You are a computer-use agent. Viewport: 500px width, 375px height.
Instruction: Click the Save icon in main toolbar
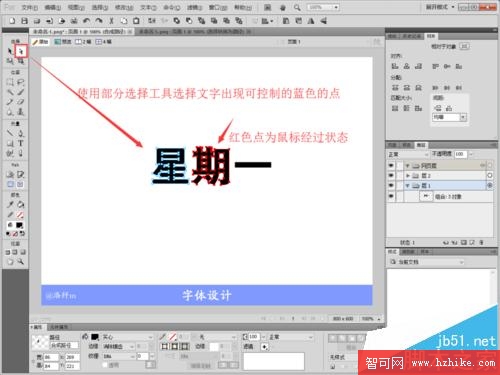(x=24, y=21)
